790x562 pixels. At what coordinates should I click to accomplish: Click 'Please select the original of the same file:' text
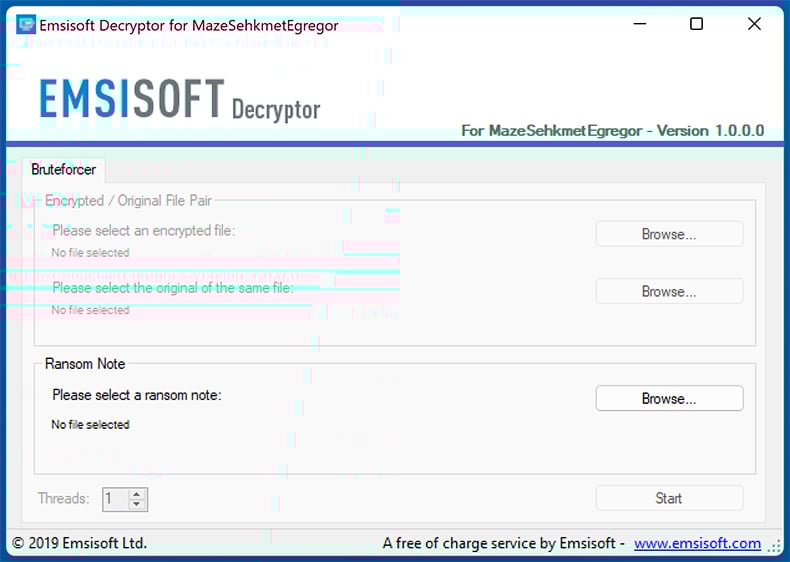173,288
